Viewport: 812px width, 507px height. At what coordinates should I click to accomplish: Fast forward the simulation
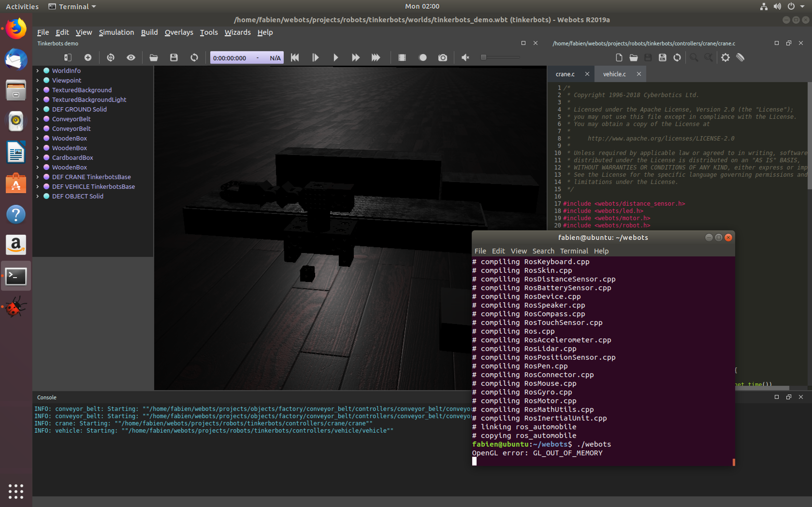[x=356, y=57]
